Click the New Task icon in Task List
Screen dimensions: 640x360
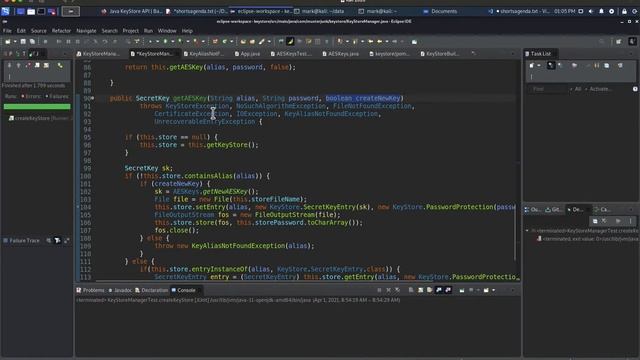(x=531, y=65)
